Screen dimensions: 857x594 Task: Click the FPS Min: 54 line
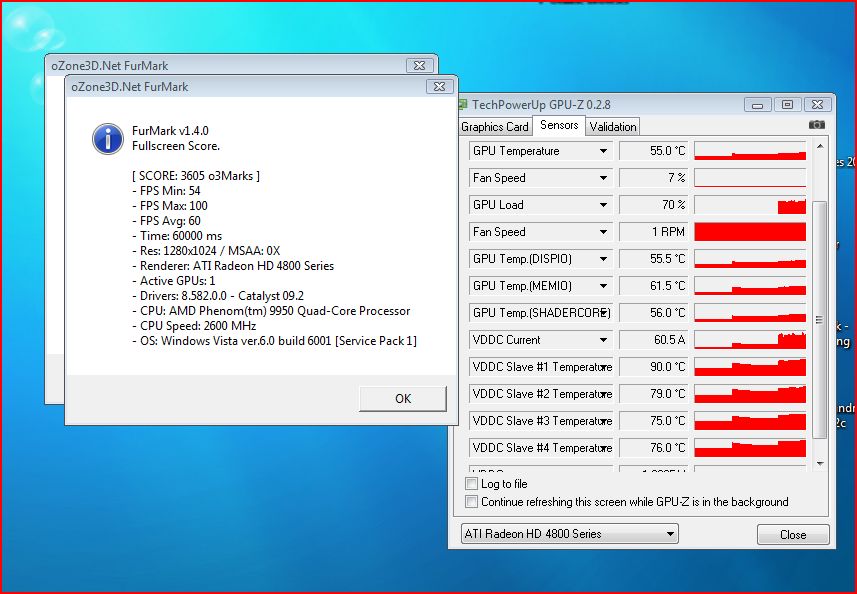(167, 191)
